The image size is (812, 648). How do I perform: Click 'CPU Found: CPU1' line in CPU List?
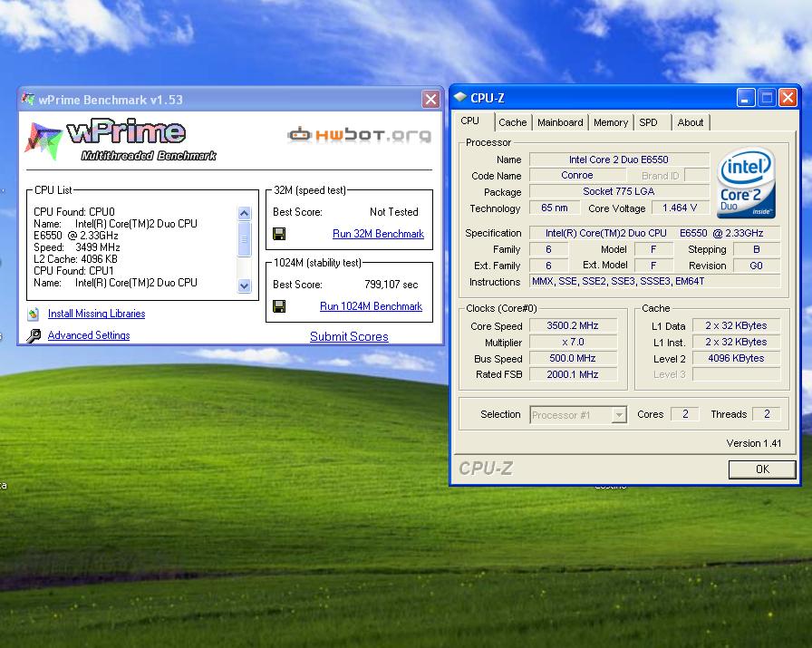[73, 271]
